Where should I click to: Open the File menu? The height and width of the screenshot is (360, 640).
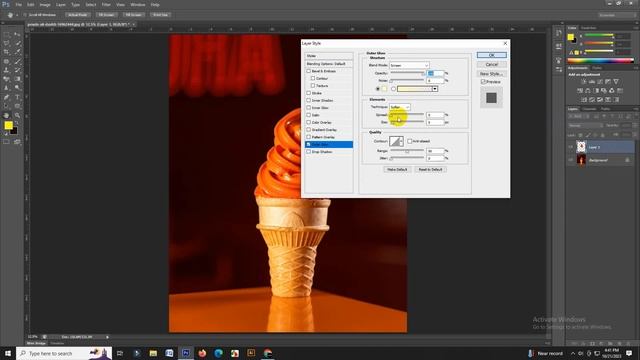18,4
